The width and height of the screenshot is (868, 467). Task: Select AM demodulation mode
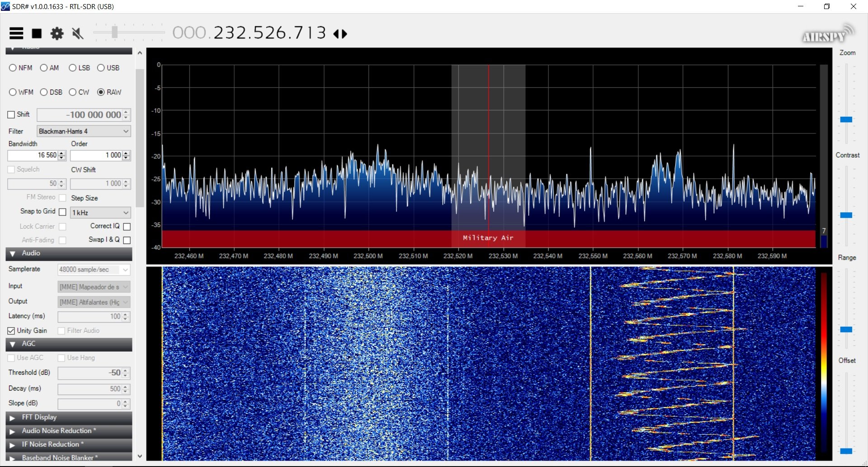(49, 68)
